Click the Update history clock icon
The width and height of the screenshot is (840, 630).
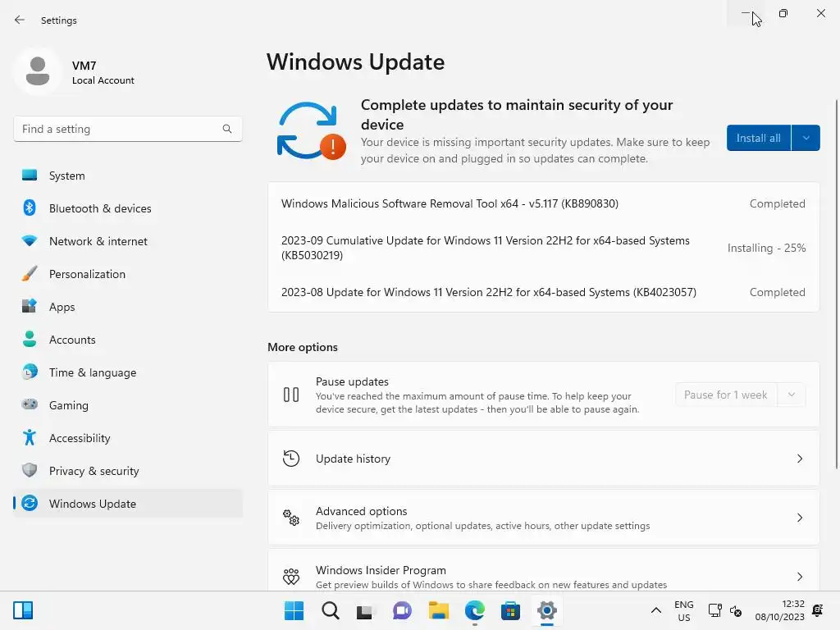pyautogui.click(x=291, y=459)
